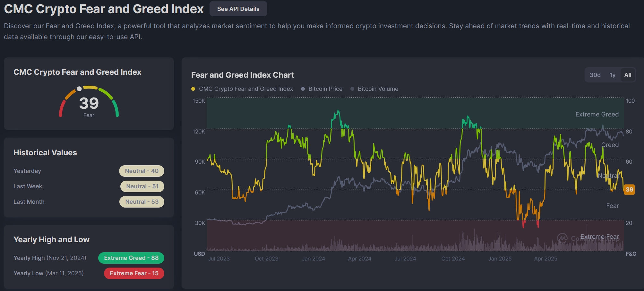This screenshot has height=291, width=644.
Task: Click the Historical Values heading
Action: (45, 153)
